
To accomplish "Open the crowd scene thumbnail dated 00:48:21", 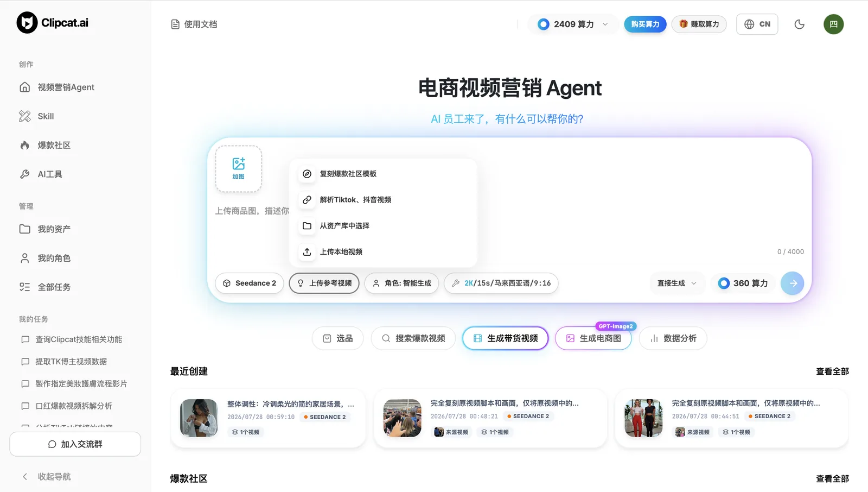I will 403,418.
